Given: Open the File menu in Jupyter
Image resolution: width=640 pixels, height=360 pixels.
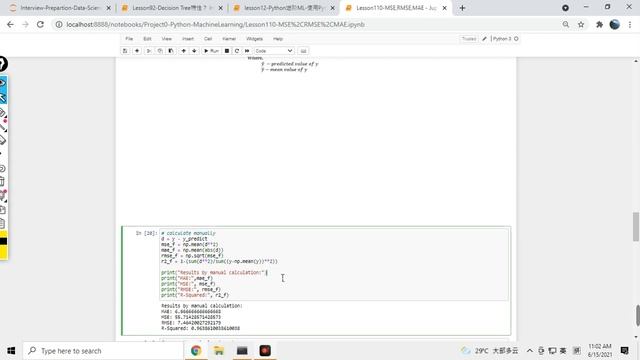Looking at the screenshot, I should tap(129, 39).
